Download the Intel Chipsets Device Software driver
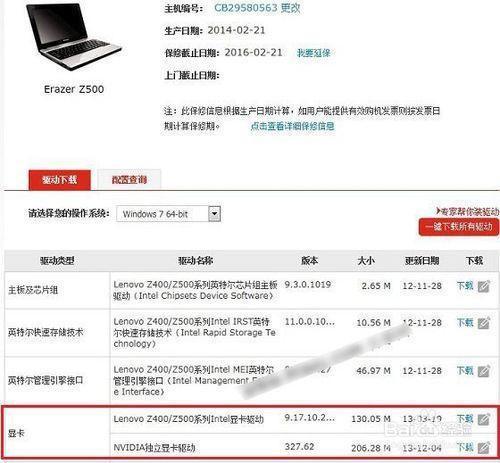This screenshot has width=500, height=463. tap(465, 286)
